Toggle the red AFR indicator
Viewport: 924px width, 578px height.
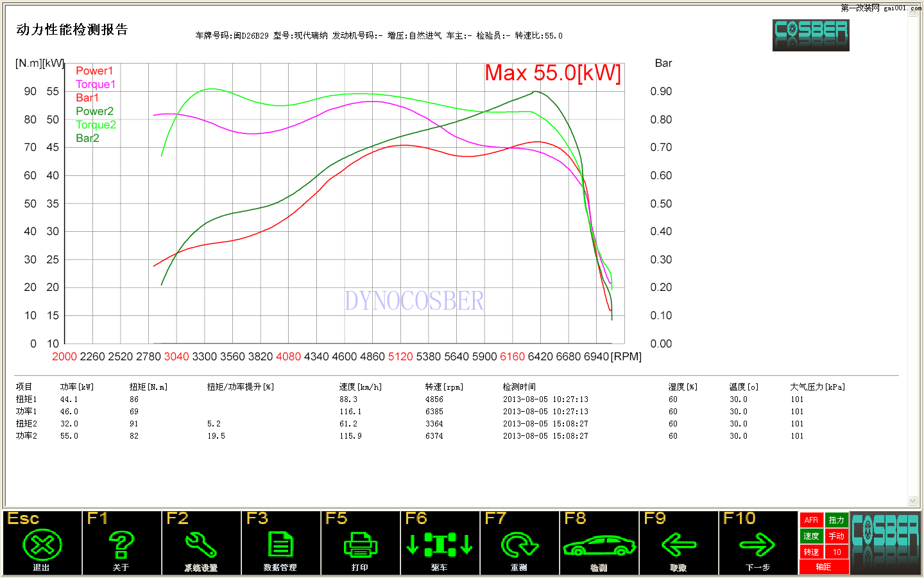(811, 520)
